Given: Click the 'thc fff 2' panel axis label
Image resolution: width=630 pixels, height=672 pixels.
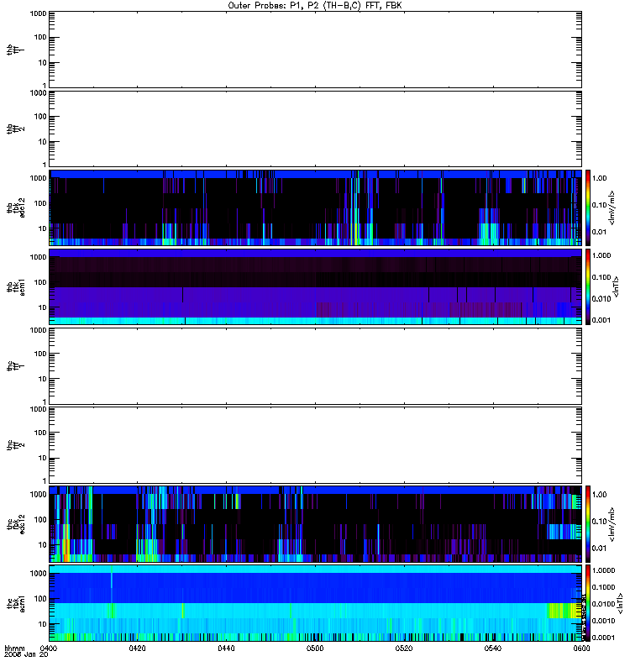Looking at the screenshot, I should tap(15, 445).
